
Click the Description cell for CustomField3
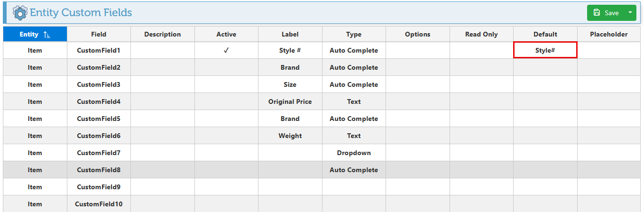coord(163,84)
